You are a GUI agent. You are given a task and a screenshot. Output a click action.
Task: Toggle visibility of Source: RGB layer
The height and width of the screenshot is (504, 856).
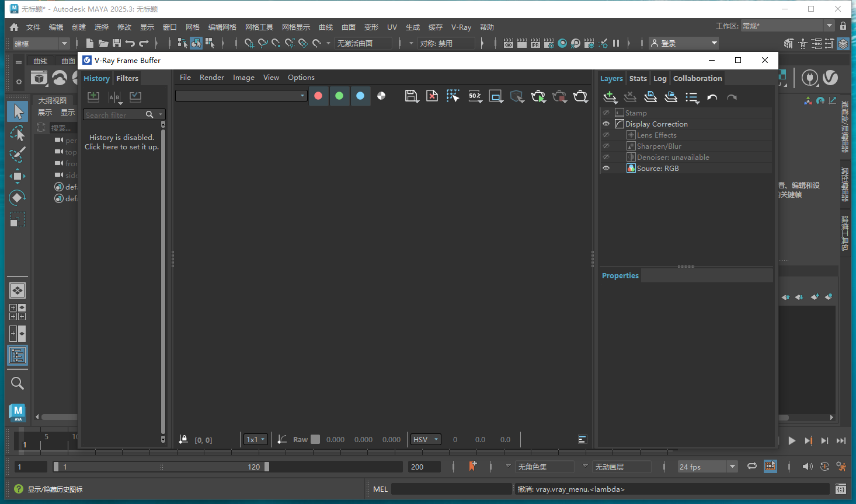click(606, 168)
